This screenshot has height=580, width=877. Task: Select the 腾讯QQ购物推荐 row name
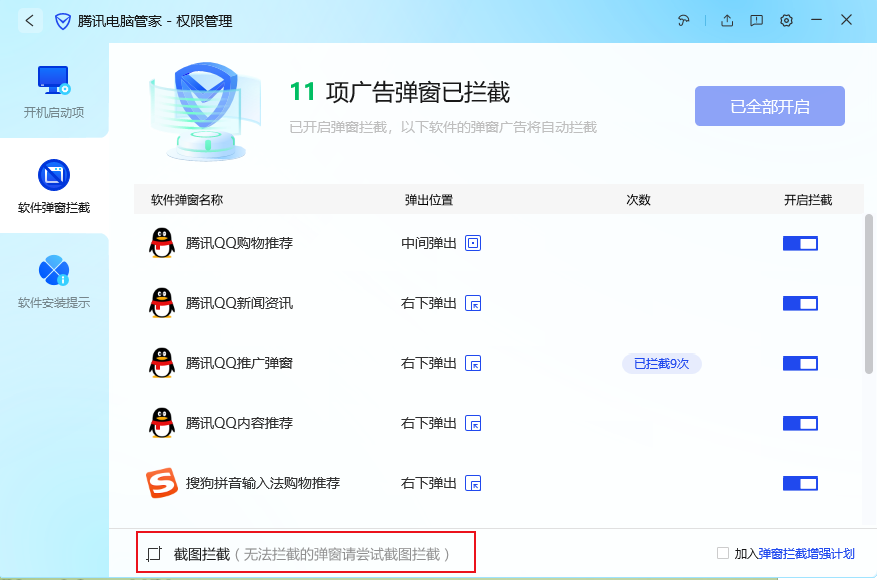click(239, 243)
